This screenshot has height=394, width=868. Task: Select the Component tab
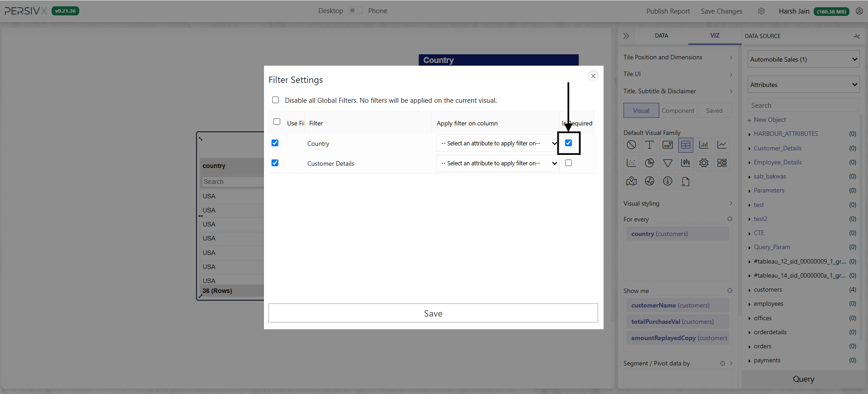(x=678, y=111)
